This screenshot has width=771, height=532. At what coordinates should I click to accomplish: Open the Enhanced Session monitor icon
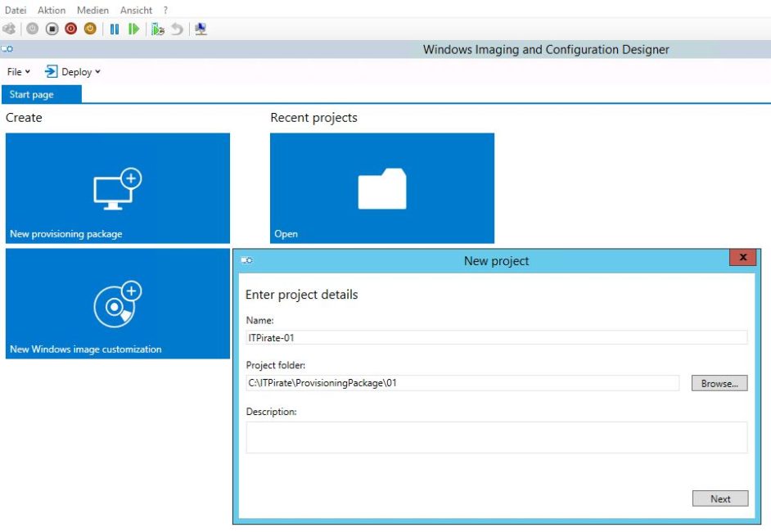[201, 29]
